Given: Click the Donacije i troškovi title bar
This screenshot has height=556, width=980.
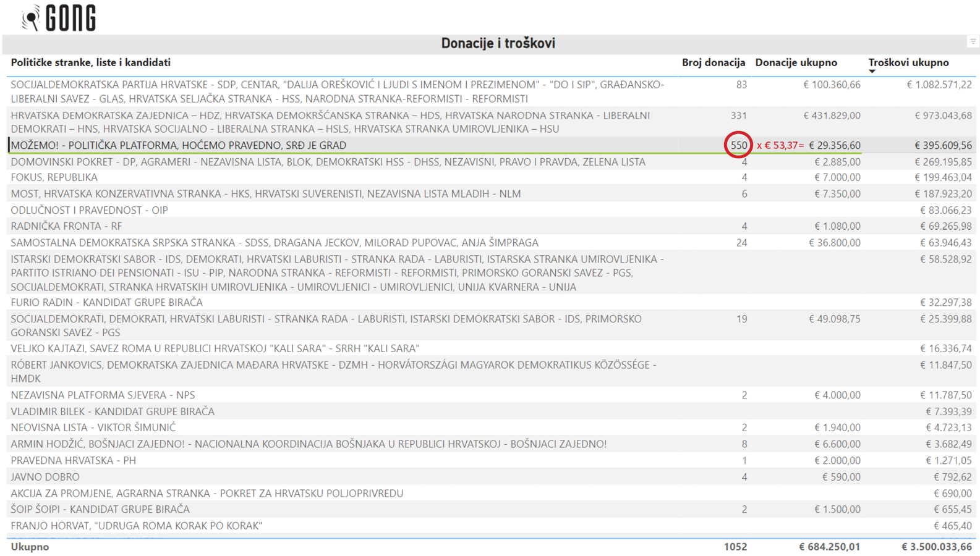Looking at the screenshot, I should click(x=498, y=43).
